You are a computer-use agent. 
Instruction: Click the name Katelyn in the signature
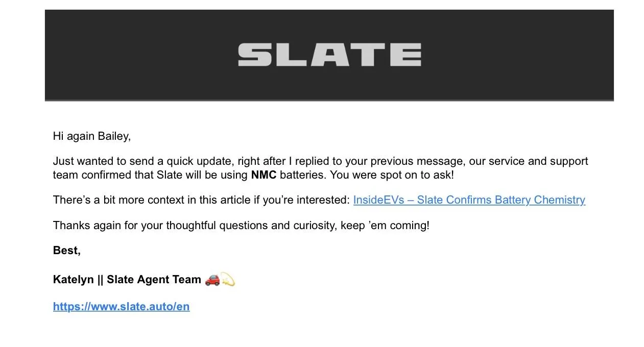tap(73, 280)
